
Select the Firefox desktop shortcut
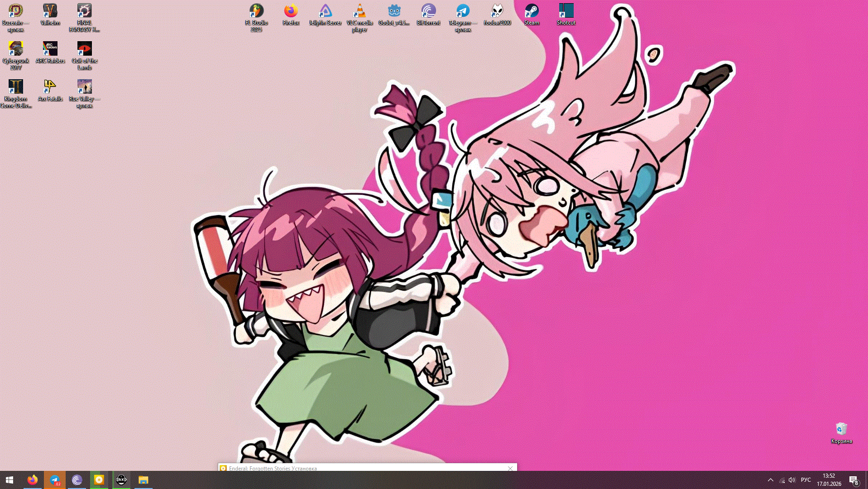(x=291, y=14)
